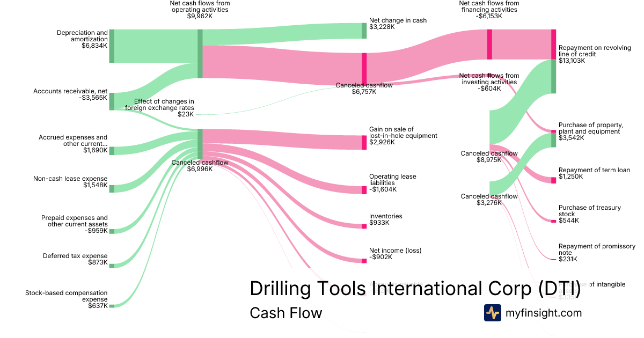Click the Non-cash lease expense node
The width and height of the screenshot is (644, 338).
click(112, 188)
